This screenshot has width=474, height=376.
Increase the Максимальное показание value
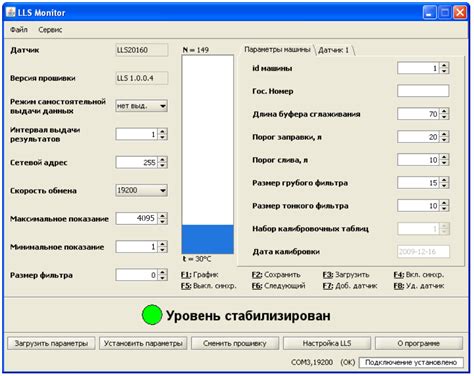[162, 216]
